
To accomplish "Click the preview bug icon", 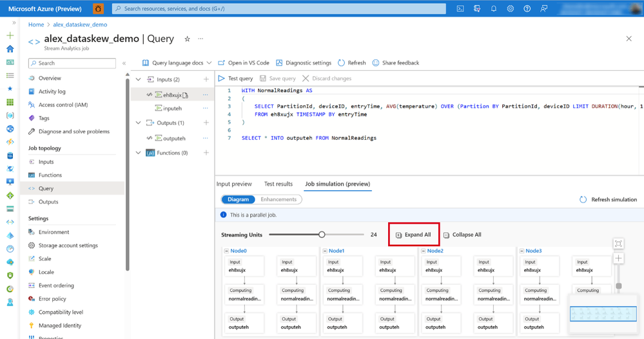I will click(x=98, y=8).
